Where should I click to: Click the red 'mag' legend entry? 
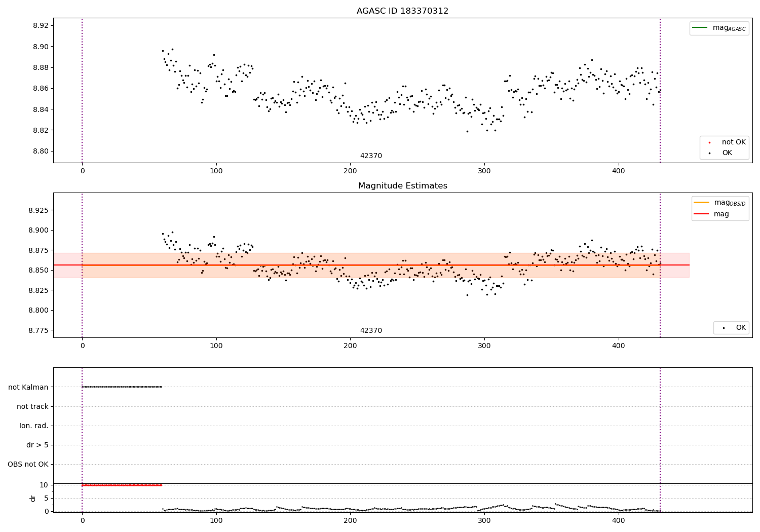pos(711,214)
